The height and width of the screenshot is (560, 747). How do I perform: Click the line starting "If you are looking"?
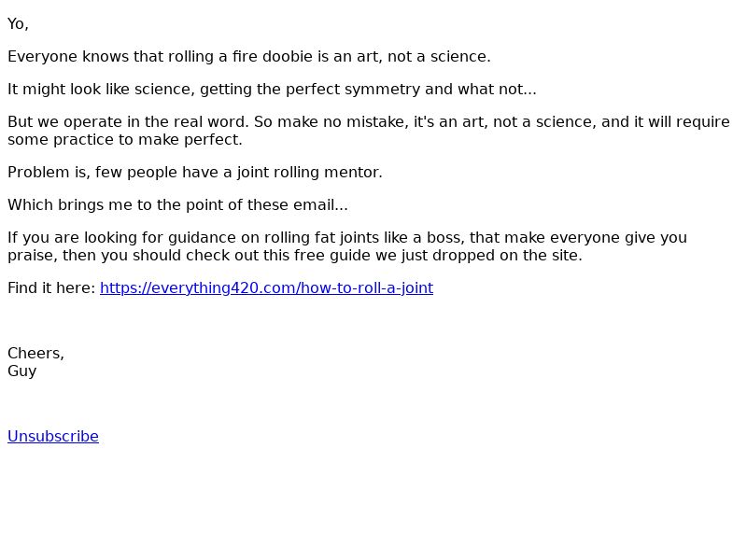point(346,238)
